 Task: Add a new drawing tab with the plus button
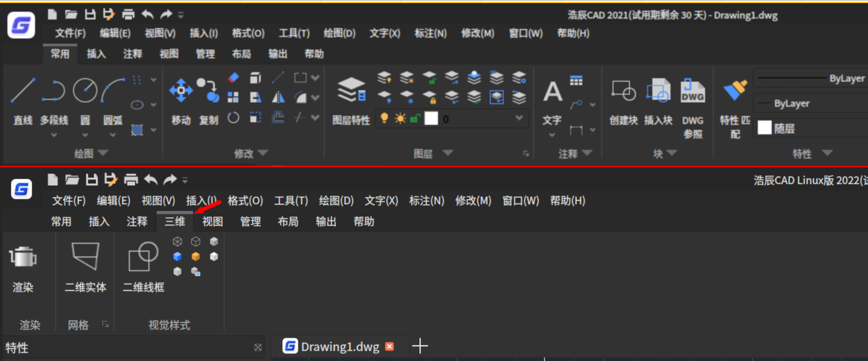coord(420,346)
